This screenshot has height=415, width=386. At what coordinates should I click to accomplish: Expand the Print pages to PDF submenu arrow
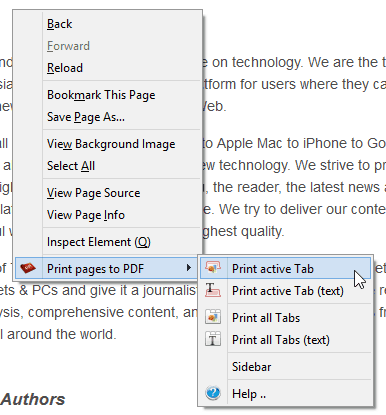click(189, 268)
